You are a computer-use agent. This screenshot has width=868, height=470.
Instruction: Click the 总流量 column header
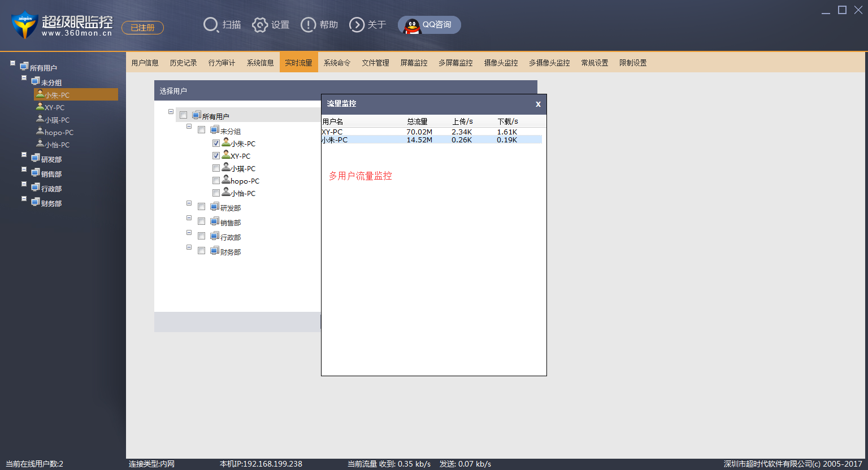point(417,121)
